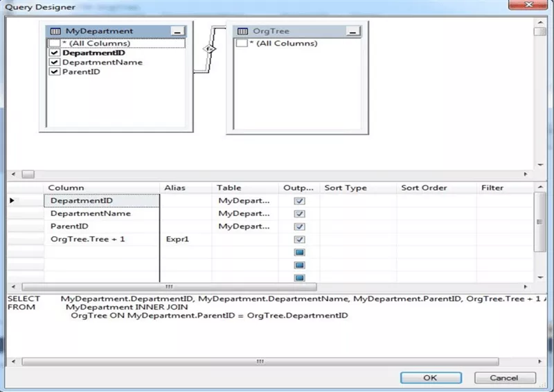The height and width of the screenshot is (392, 554).
Task: Click the OrgTree table icon
Action: pyautogui.click(x=243, y=31)
